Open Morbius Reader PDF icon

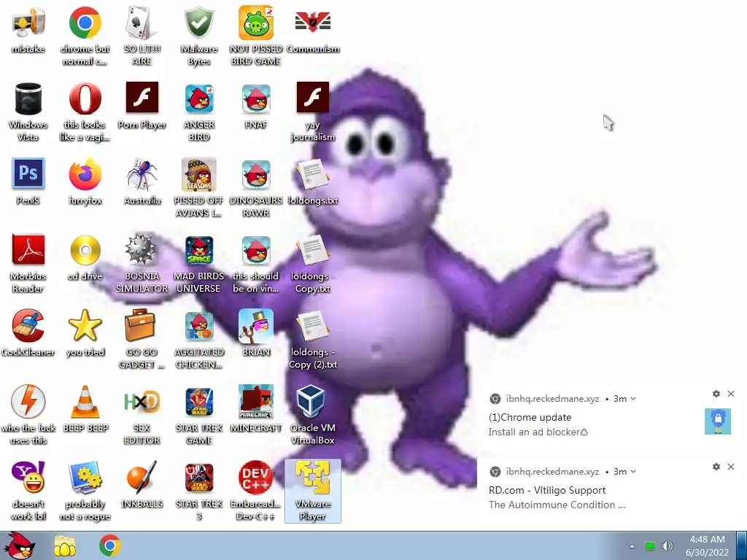(28, 263)
